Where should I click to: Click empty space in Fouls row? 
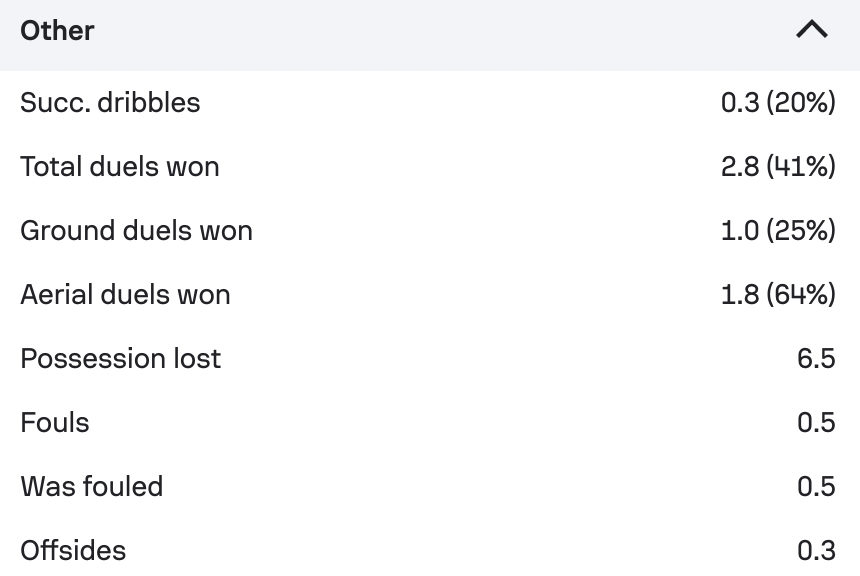(x=439, y=422)
